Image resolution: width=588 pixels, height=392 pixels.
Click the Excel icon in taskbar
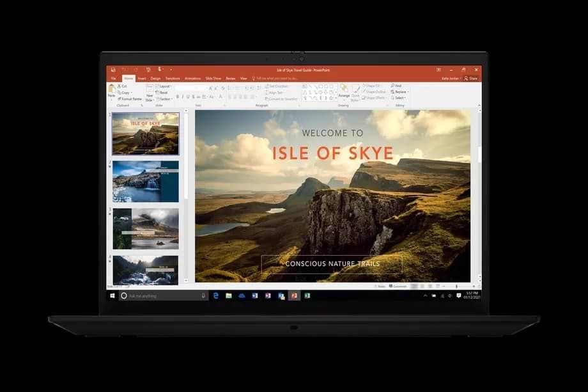click(x=307, y=296)
